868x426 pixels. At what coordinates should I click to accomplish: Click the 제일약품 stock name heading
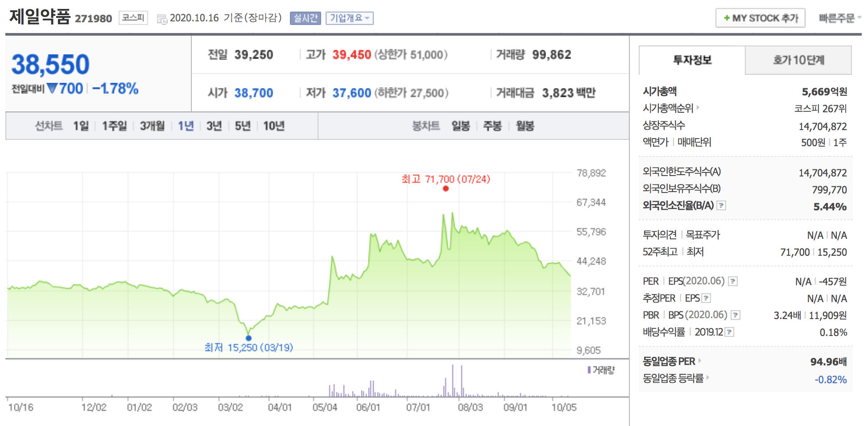(x=40, y=16)
